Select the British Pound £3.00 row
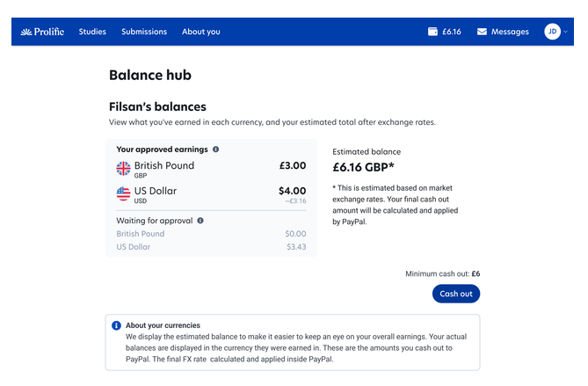 (211, 169)
